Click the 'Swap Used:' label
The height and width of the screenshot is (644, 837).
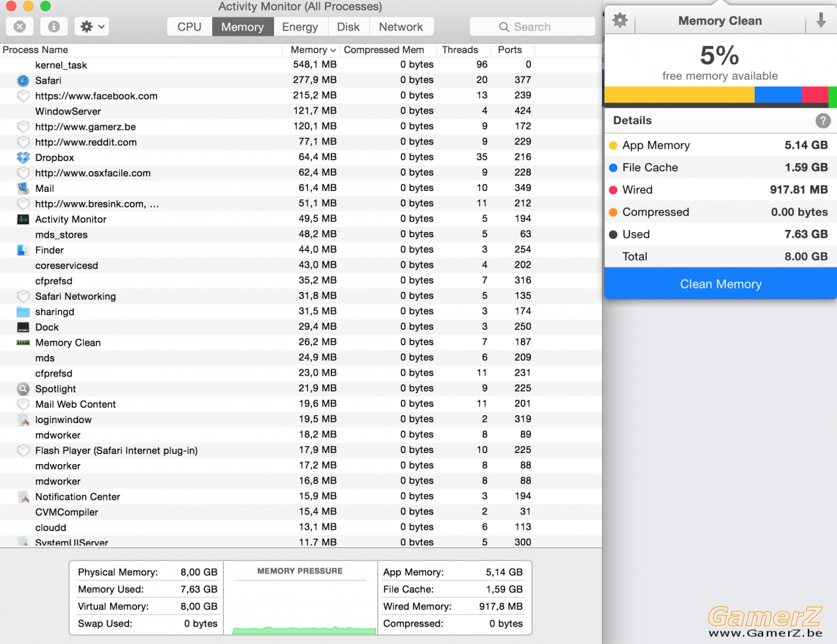pos(105,624)
